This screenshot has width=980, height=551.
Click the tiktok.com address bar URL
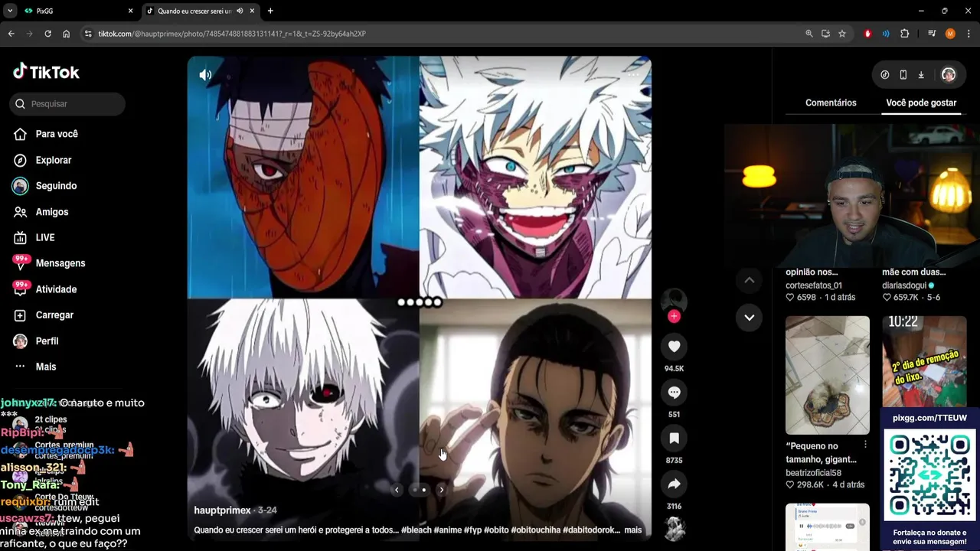click(x=232, y=34)
